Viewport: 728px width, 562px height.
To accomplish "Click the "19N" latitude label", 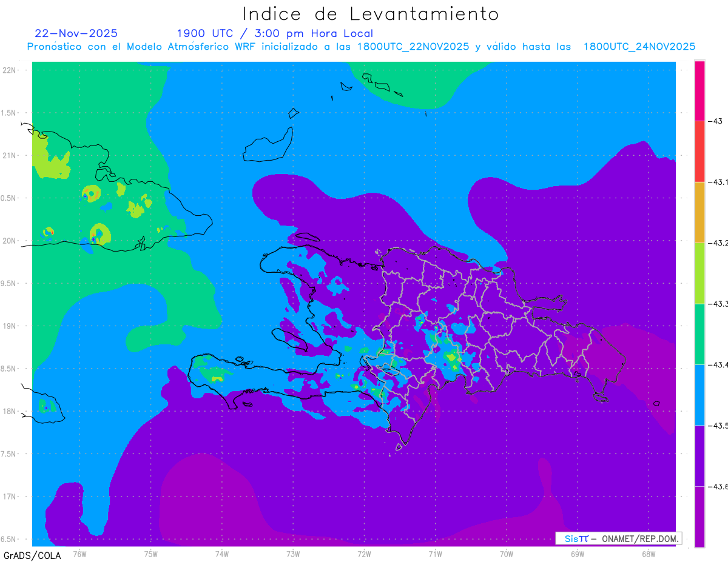I will click(9, 326).
